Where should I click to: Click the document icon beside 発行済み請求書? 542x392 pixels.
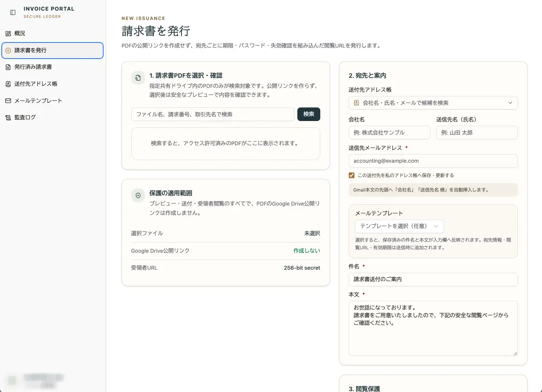[x=8, y=67]
